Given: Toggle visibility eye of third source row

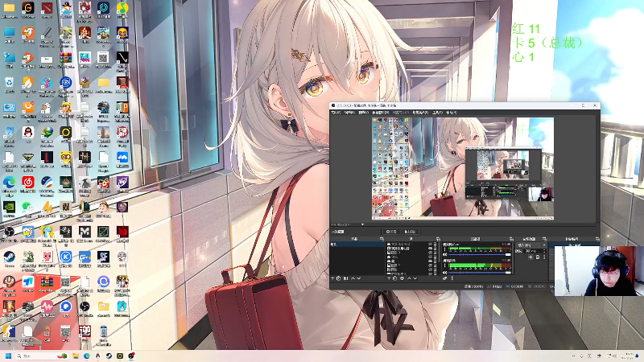Looking at the screenshot, I should (x=430, y=253).
